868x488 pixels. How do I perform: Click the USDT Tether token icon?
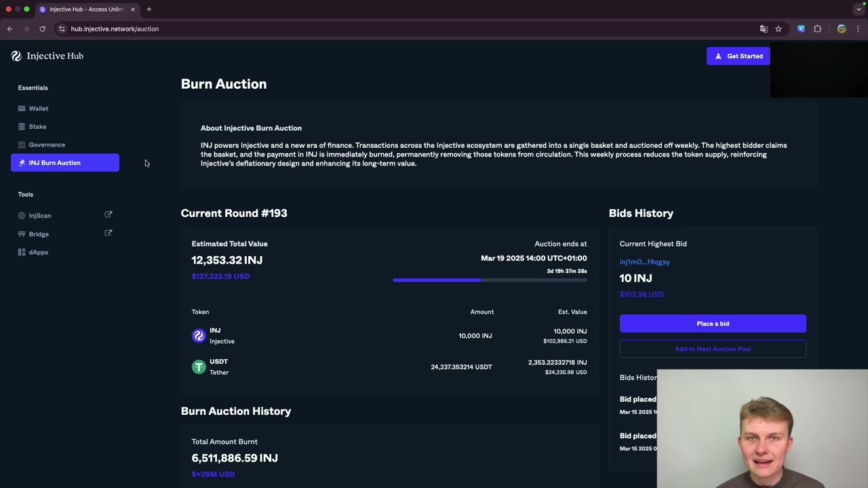[x=199, y=367]
